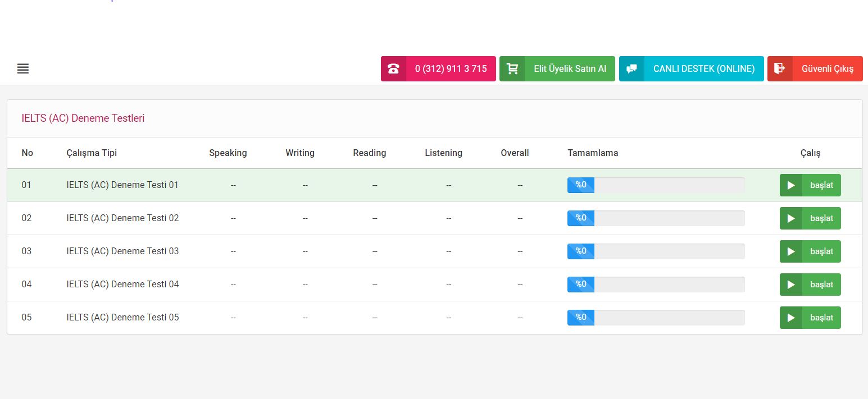Click the Reading column header
868x399 pixels.
point(370,153)
